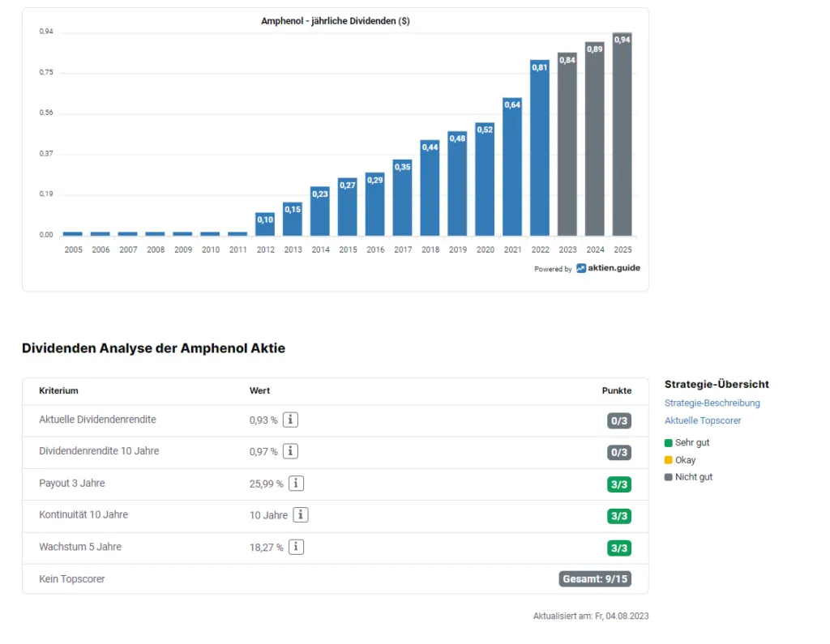Click the 18,27 % growth value
Viewport: 830px width, 644px height.
[x=266, y=548]
